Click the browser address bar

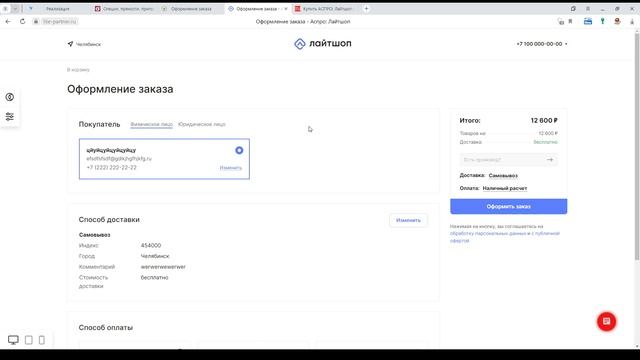[x=302, y=22]
